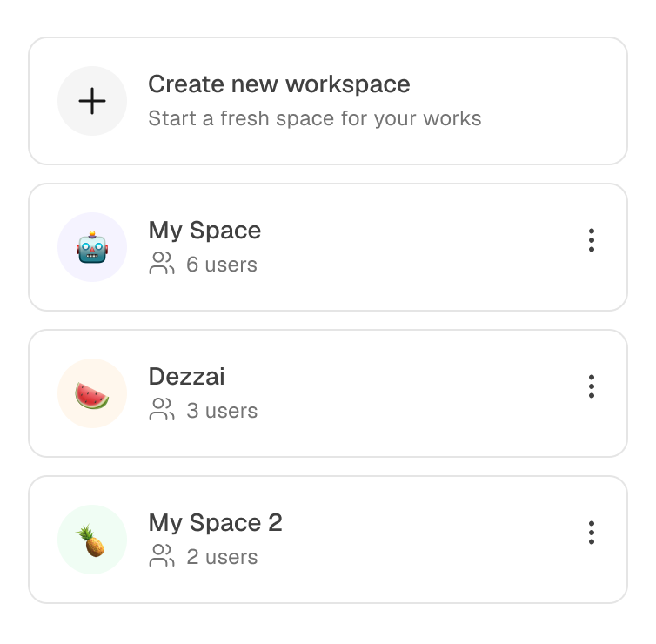Click the watermelon avatar for Dezzai
The height and width of the screenshot is (644, 656).
[x=92, y=393]
